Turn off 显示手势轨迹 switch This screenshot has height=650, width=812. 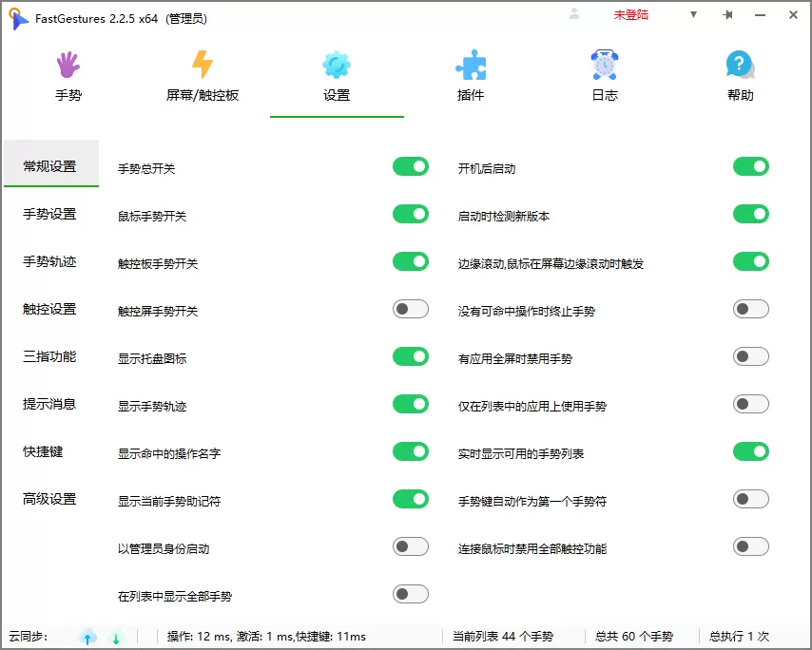pyautogui.click(x=410, y=404)
